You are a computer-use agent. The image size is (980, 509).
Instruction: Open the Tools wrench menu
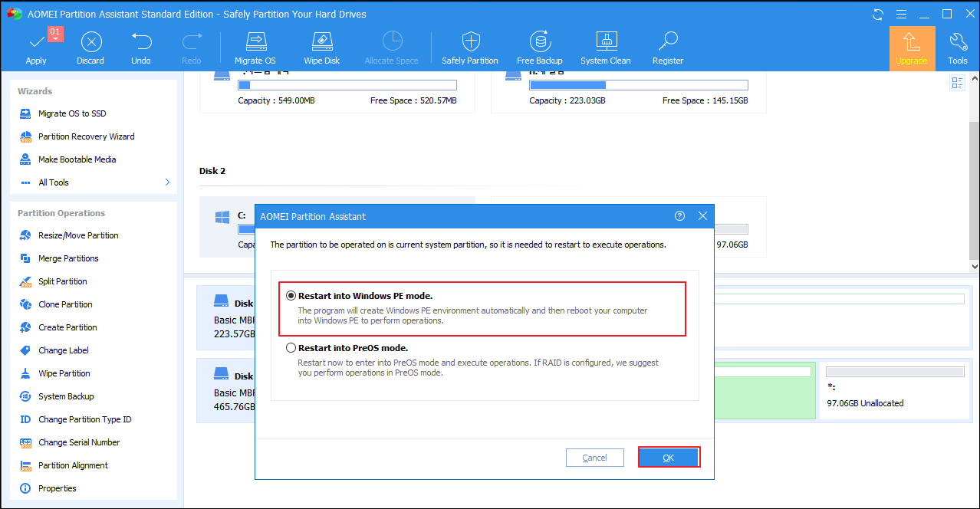pos(958,48)
